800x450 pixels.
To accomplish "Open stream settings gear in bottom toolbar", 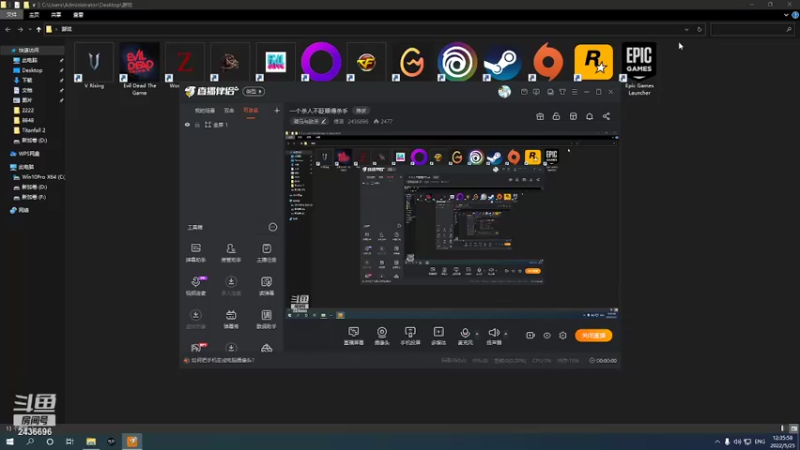I will (563, 335).
